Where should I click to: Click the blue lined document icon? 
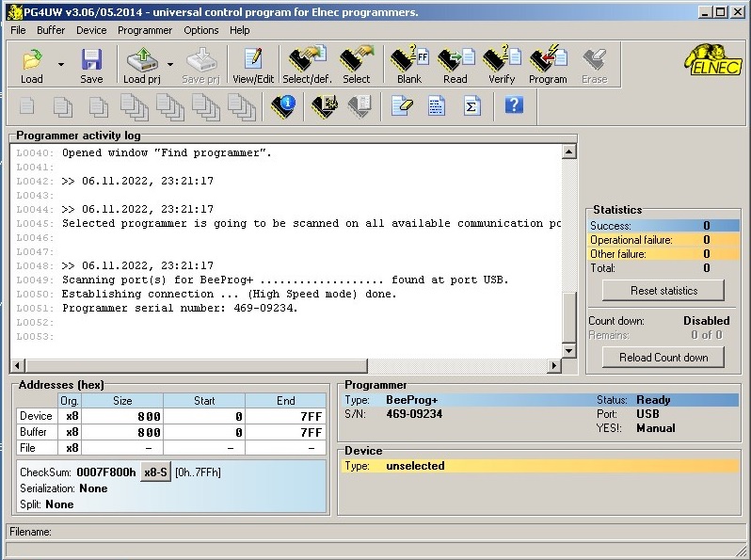tap(437, 105)
